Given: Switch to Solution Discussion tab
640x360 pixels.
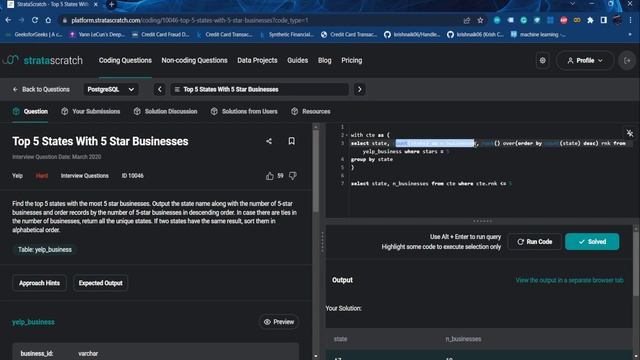Looking at the screenshot, I should pyautogui.click(x=165, y=111).
